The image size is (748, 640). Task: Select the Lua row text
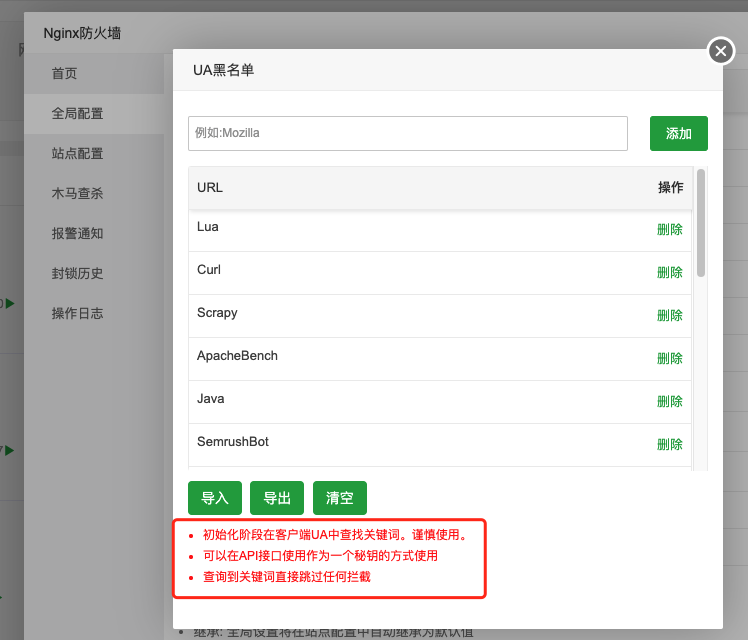pos(208,227)
